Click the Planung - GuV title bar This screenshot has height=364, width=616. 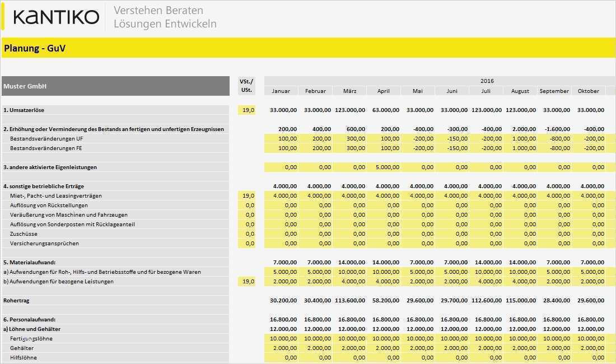[34, 49]
